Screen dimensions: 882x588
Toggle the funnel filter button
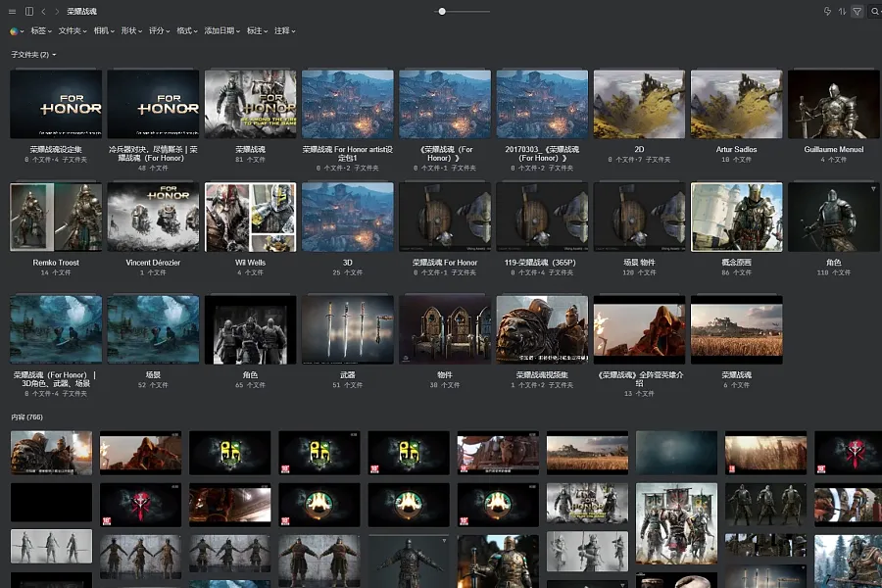(857, 11)
